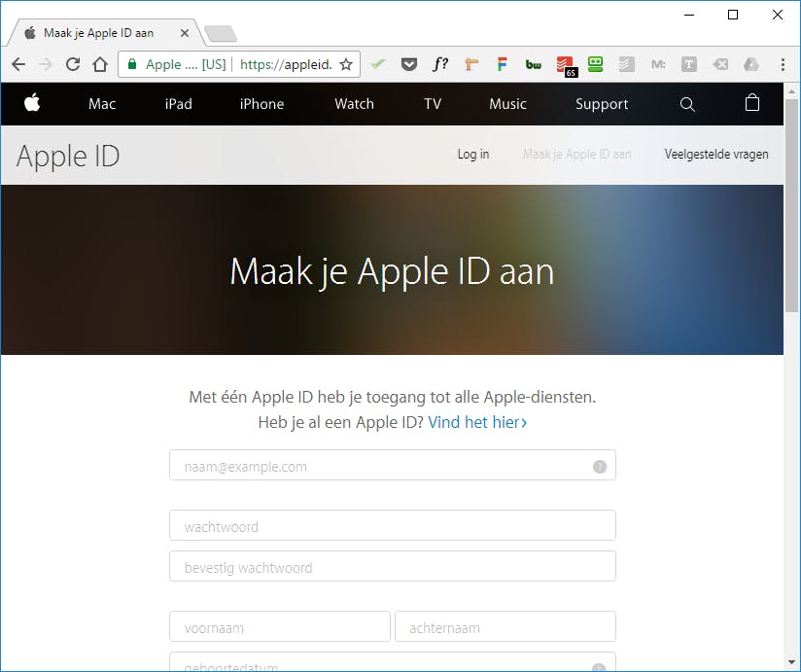Click the Vind het hier link
This screenshot has width=801, height=672.
tap(474, 422)
